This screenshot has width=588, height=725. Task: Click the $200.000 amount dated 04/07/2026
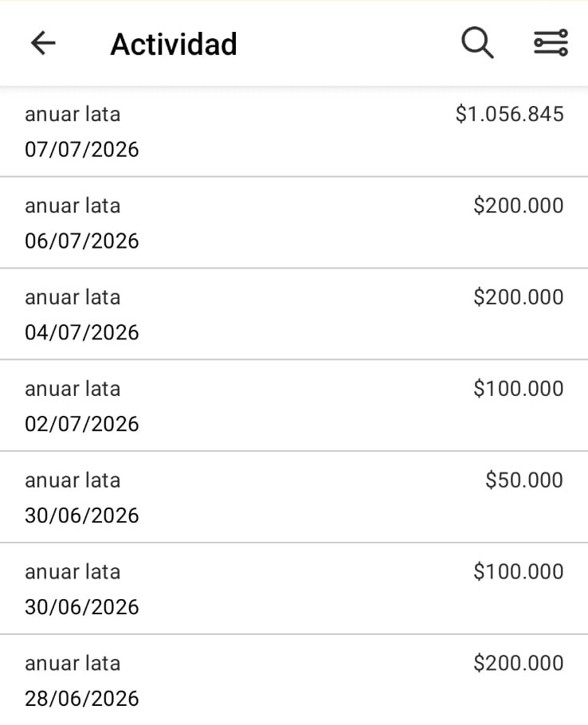tap(518, 297)
